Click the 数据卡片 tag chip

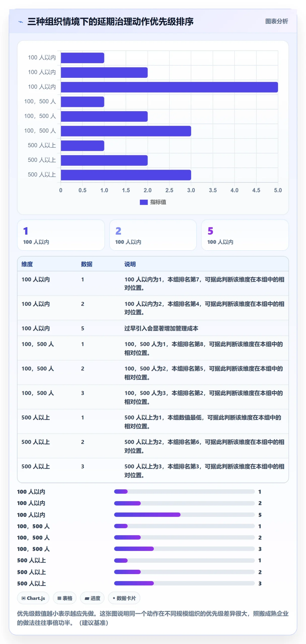pos(124,598)
